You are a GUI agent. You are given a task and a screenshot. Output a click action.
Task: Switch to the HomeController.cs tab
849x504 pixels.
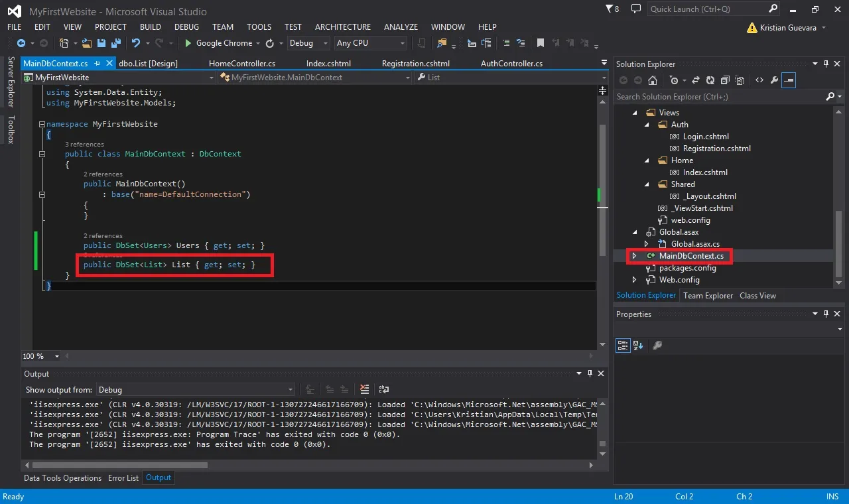click(242, 64)
